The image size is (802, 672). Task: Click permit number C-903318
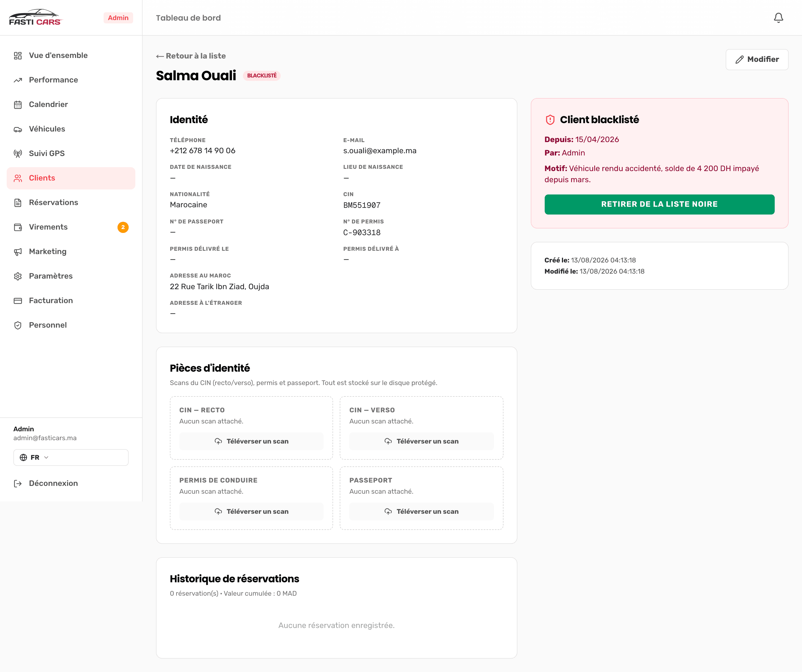coord(362,233)
